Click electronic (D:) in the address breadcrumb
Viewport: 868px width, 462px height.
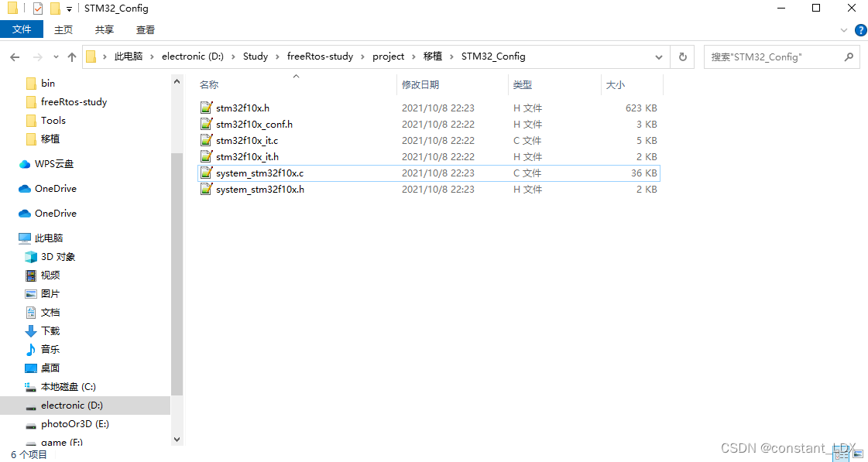click(x=193, y=56)
